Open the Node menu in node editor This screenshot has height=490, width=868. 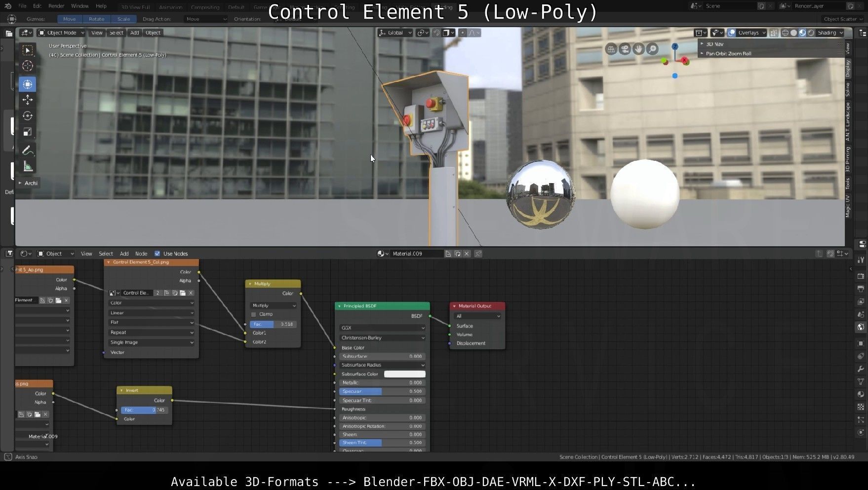pos(141,254)
